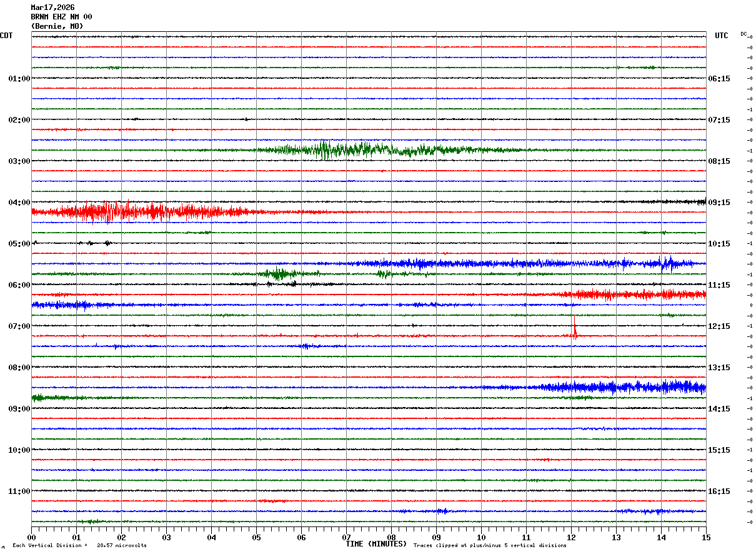Select the 11:00 CDT time label
This screenshot has width=756, height=554.
(x=19, y=491)
